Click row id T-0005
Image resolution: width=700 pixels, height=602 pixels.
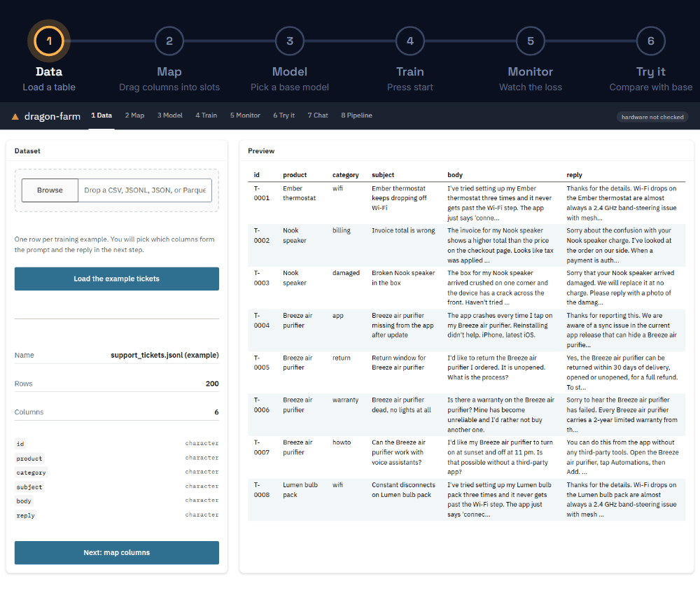click(262, 363)
